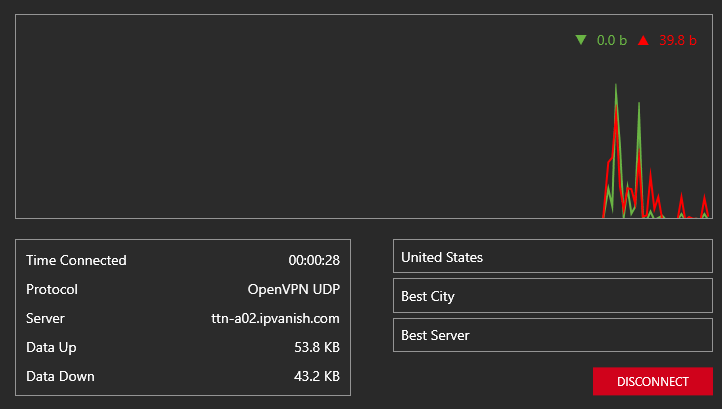This screenshot has height=409, width=722.
Task: Click the Protocol label
Action: pos(52,289)
